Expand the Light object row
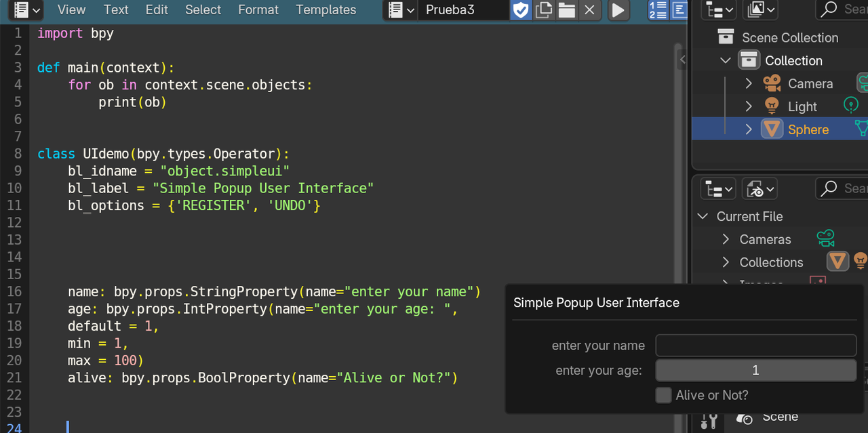The image size is (868, 433). click(749, 106)
